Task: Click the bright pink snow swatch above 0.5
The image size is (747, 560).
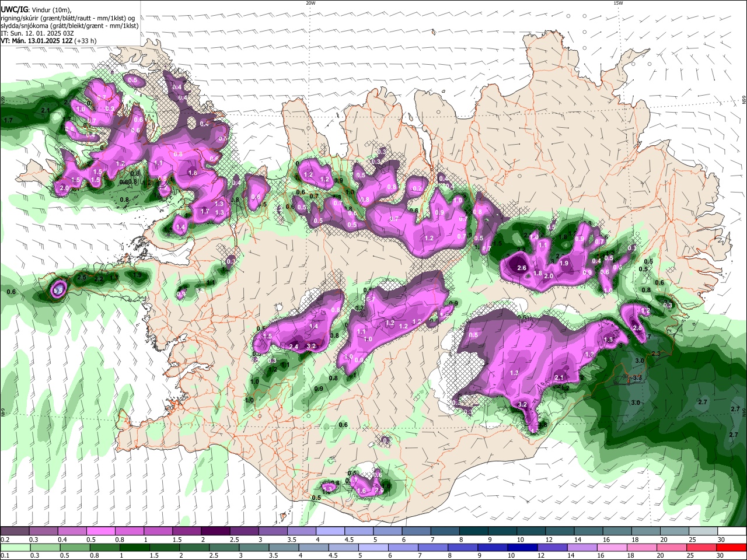Action: (100, 531)
